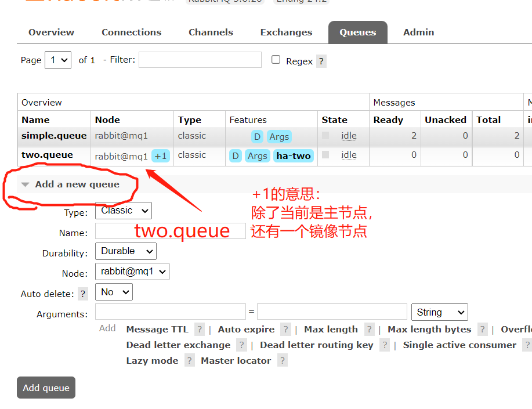This screenshot has height=409, width=532.
Task: Add the Single active consumer argument
Action: click(459, 345)
